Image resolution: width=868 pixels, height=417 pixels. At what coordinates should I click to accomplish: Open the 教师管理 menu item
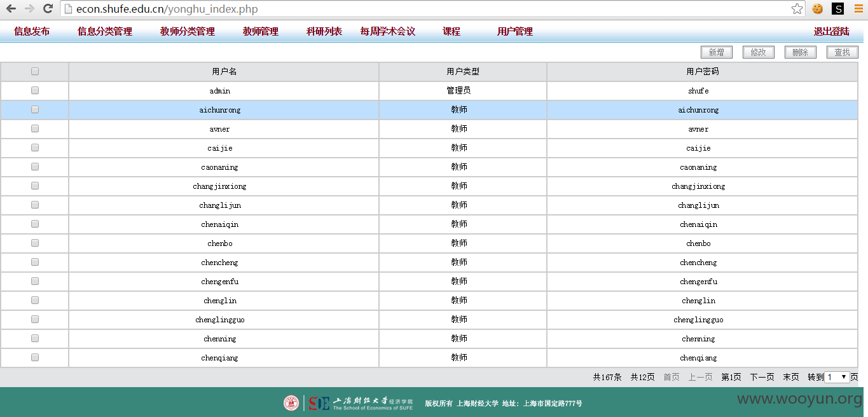point(261,31)
